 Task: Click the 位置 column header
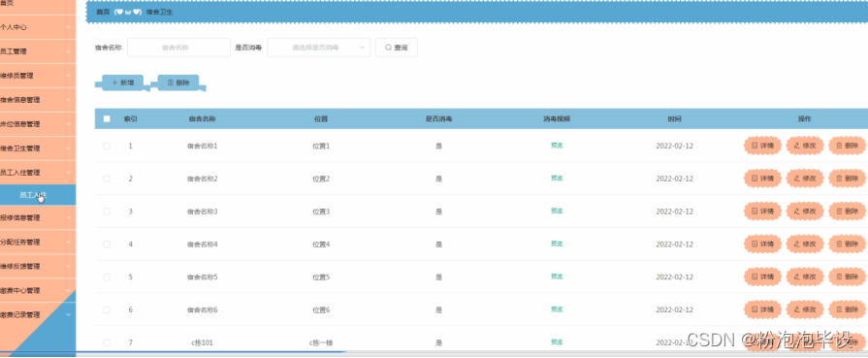point(321,118)
